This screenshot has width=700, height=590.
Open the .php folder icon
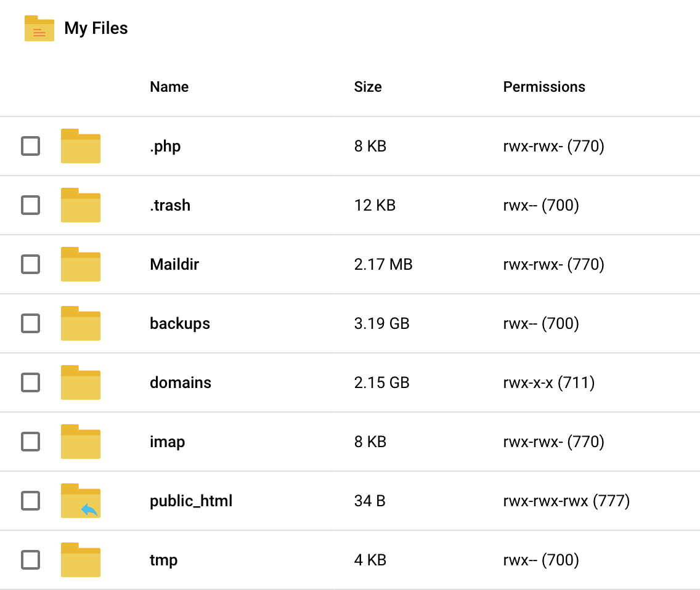tap(80, 146)
